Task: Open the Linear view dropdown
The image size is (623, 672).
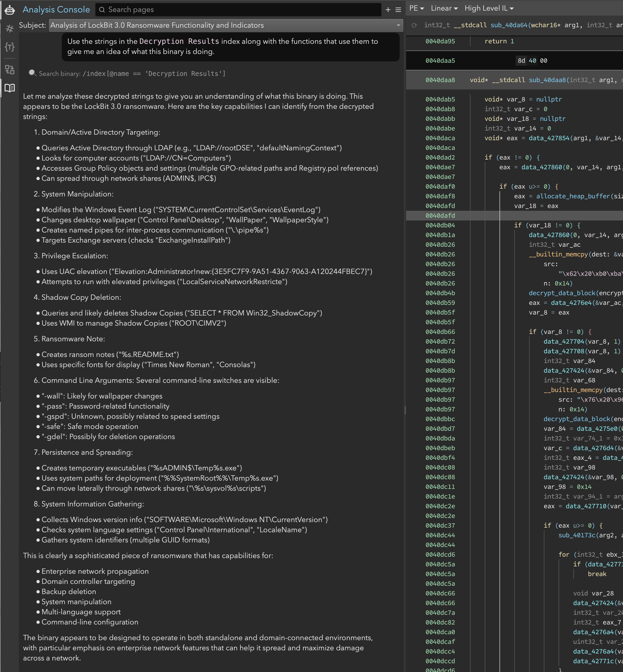Action: 444,9
